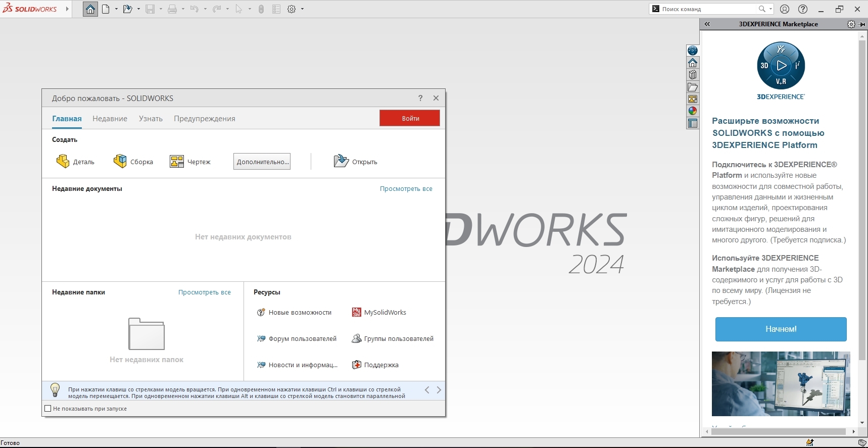This screenshot has height=448, width=868.
Task: Click the status bar icon at far right
Action: tap(862, 442)
